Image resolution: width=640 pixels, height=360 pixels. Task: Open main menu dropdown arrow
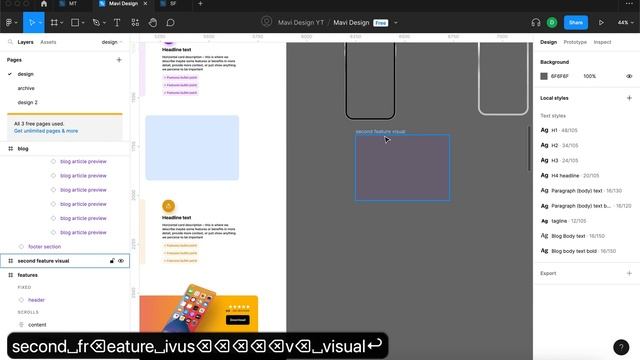click(x=16, y=23)
